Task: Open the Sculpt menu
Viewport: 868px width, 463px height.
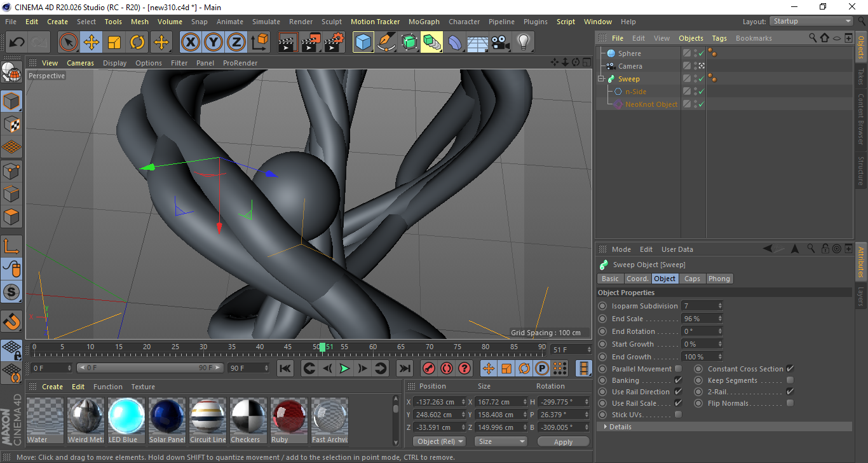Action: [332, 22]
